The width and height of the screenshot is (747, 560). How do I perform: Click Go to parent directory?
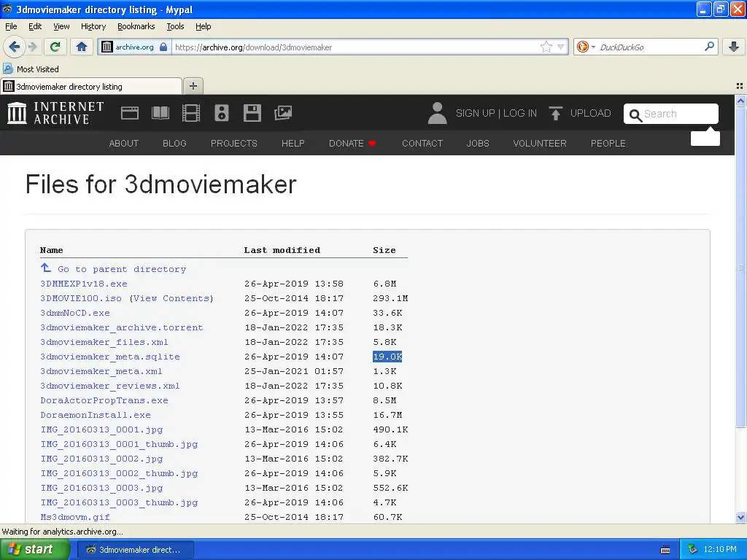[x=122, y=269]
